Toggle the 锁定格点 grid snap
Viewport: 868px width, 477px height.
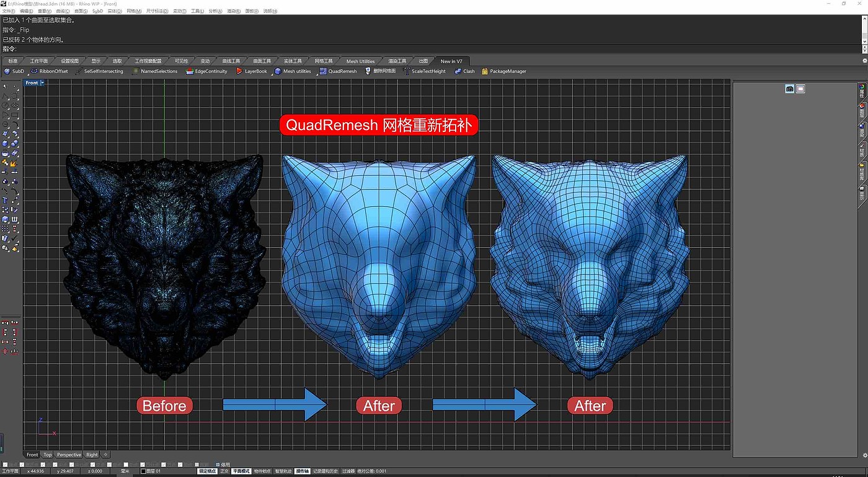click(208, 471)
